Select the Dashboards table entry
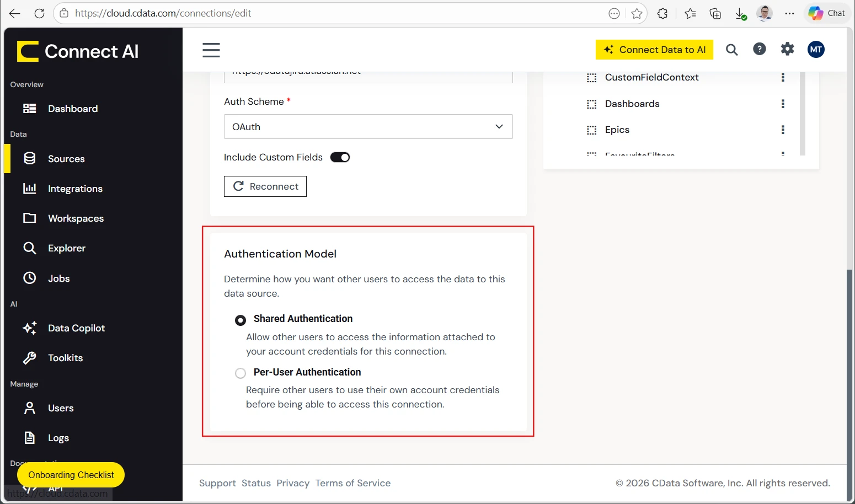 632,104
